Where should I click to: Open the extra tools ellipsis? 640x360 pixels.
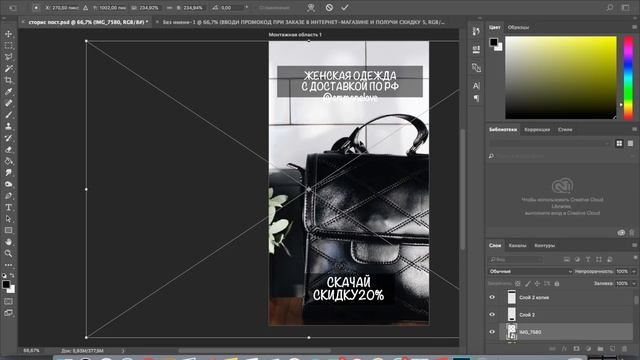pos(9,264)
